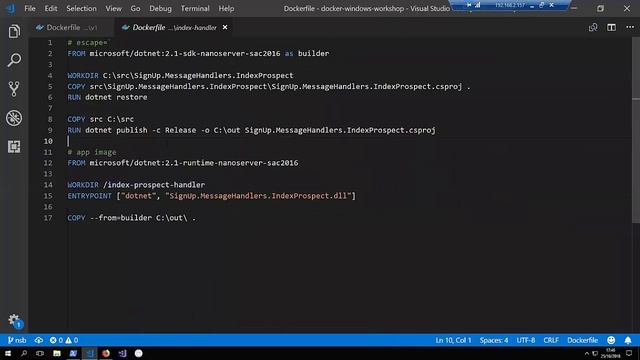640x360 pixels.
Task: Open the Edit menu
Action: [51, 8]
